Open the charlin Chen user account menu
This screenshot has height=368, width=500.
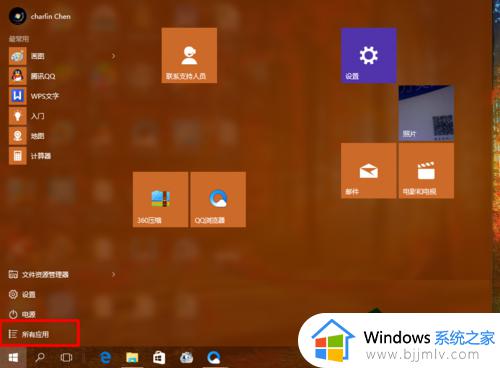pyautogui.click(x=40, y=16)
